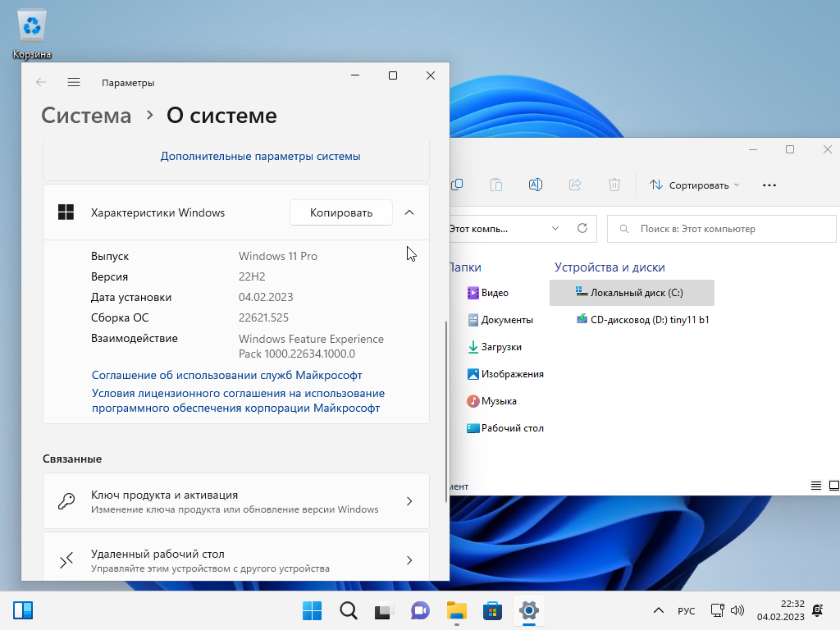Screen dimensions: 840x630
Task: Switch Explorer to details list view
Action: pos(816,486)
